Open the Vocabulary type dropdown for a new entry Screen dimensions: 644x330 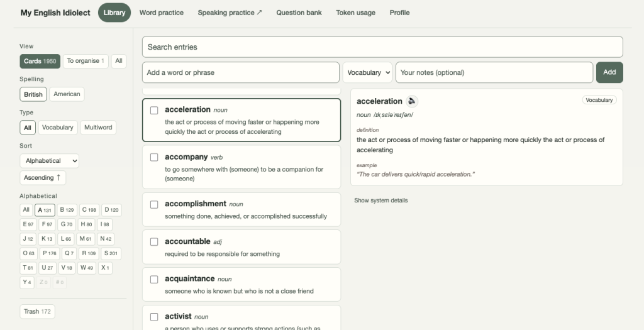367,72
